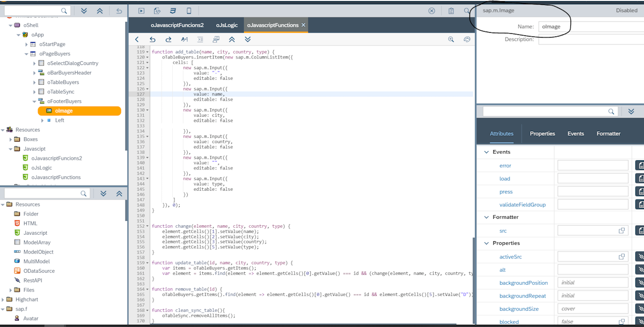
Task: Select oImage in the application tree
Action: click(79, 111)
